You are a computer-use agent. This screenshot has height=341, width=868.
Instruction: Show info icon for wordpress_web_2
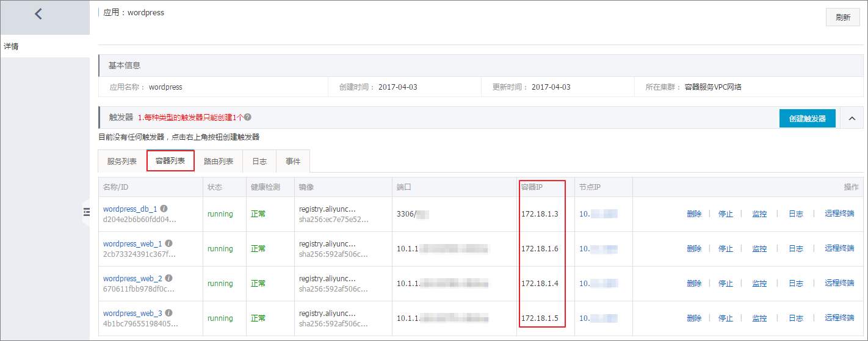pyautogui.click(x=168, y=278)
